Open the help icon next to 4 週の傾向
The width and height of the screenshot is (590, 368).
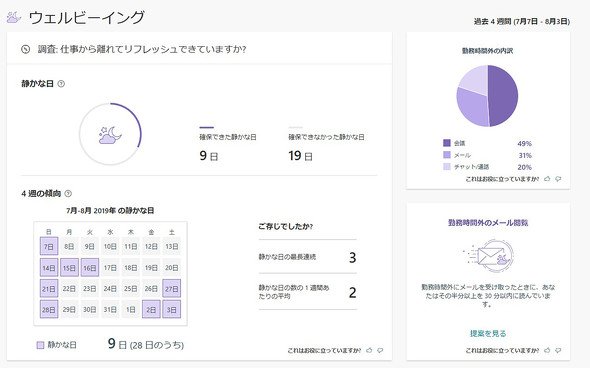coord(68,193)
